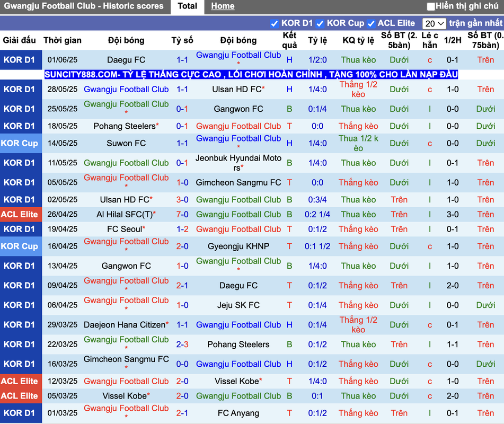Click the 1-2 score on 19/04/25
The height and width of the screenshot is (424, 504).
pyautogui.click(x=182, y=229)
